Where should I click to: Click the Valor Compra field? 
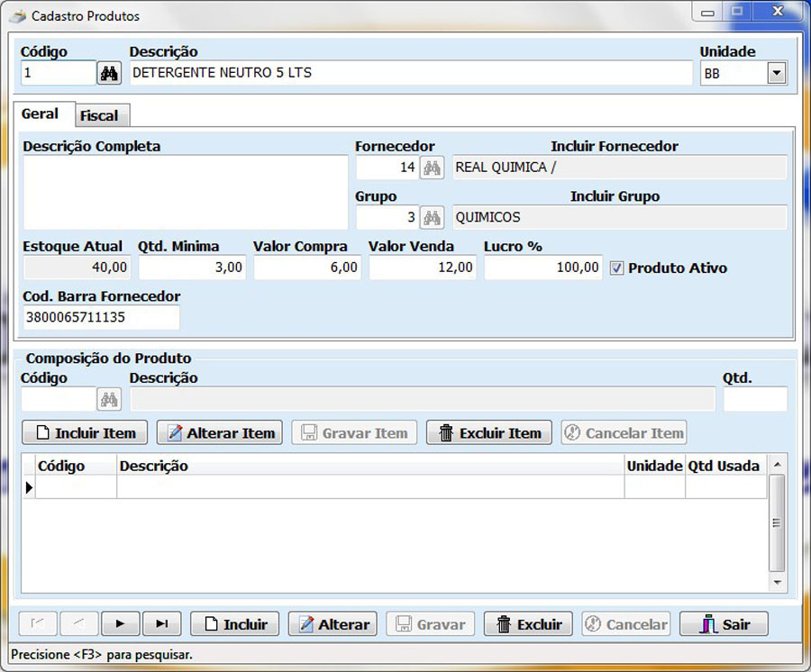[308, 268]
